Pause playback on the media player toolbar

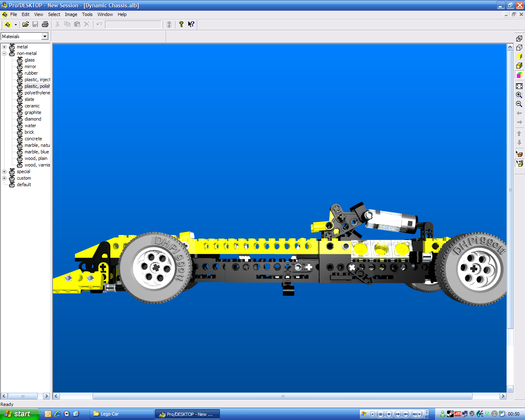point(381,414)
